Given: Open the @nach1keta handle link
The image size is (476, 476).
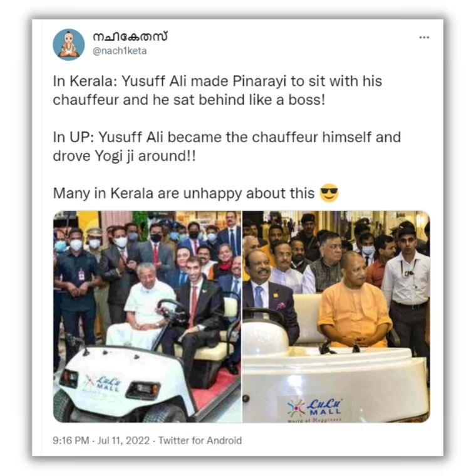Looking at the screenshot, I should (120, 51).
